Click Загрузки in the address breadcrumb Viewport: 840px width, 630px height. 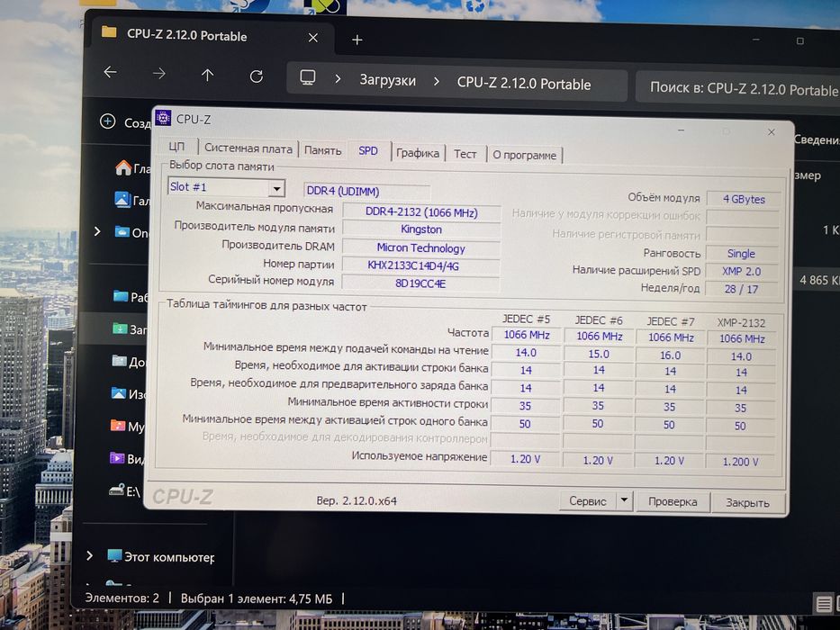point(387,80)
